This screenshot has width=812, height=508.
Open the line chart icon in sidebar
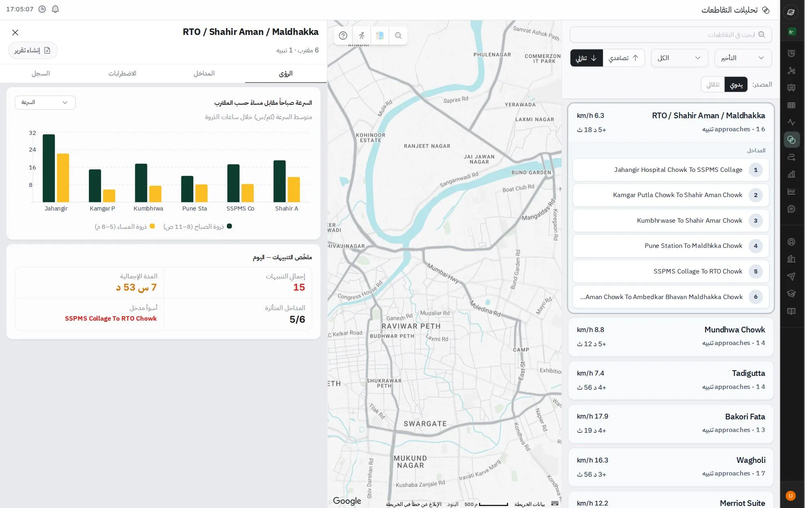(791, 191)
